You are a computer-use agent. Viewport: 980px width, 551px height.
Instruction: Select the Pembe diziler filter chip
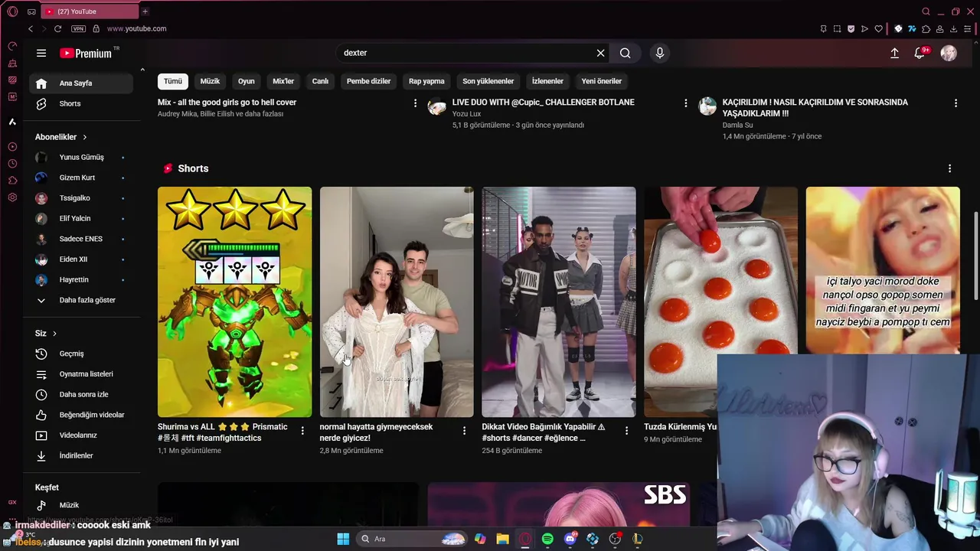(x=368, y=81)
